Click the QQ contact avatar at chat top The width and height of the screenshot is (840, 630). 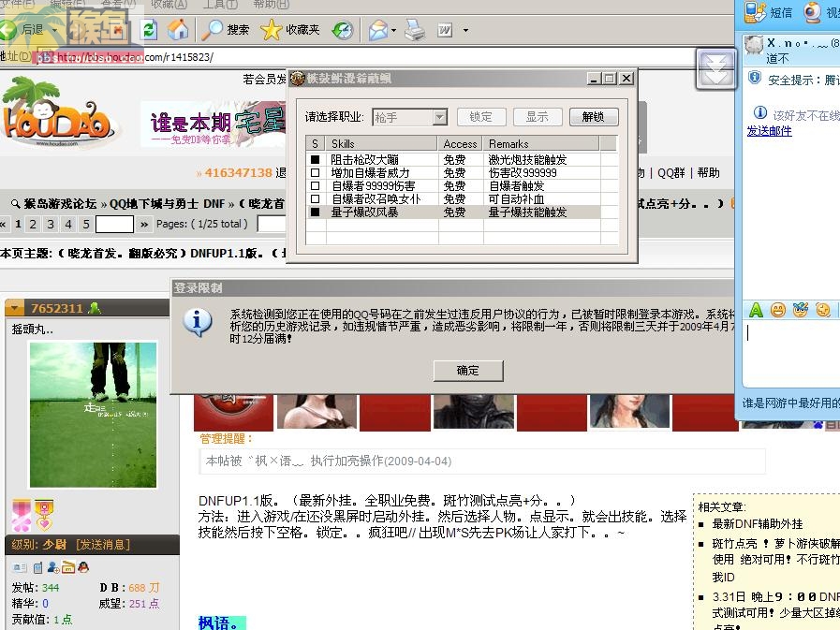coord(754,45)
